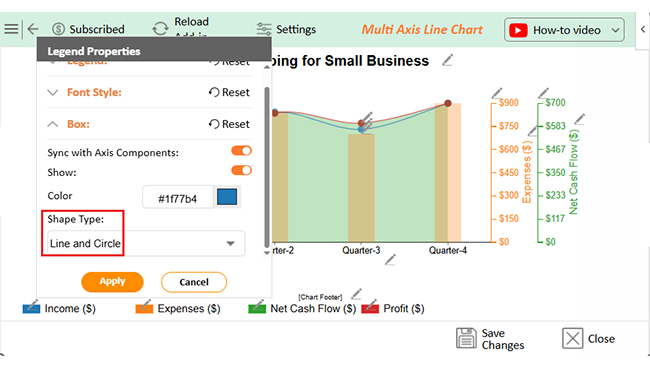Click the back arrow icon
This screenshot has height=368, width=650.
(33, 29)
